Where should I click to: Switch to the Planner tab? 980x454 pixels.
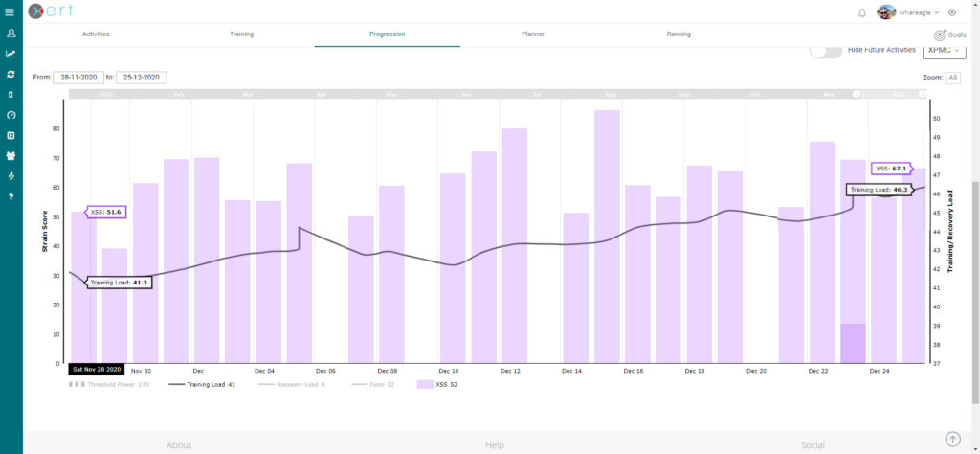click(533, 34)
